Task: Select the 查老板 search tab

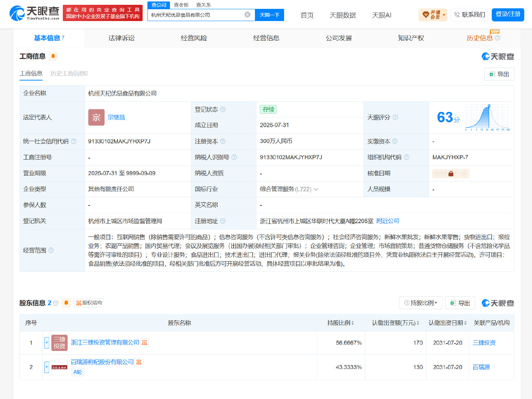Action: click(x=181, y=5)
